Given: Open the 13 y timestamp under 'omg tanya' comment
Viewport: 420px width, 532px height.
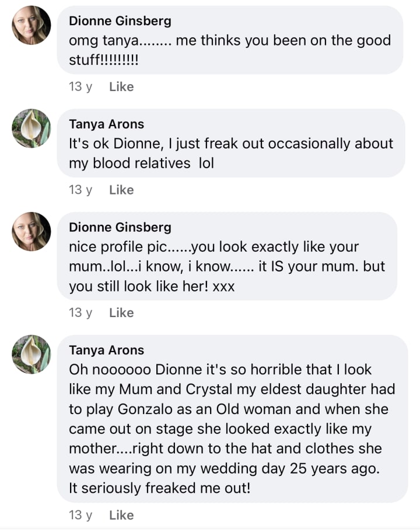Looking at the screenshot, I should point(80,86).
